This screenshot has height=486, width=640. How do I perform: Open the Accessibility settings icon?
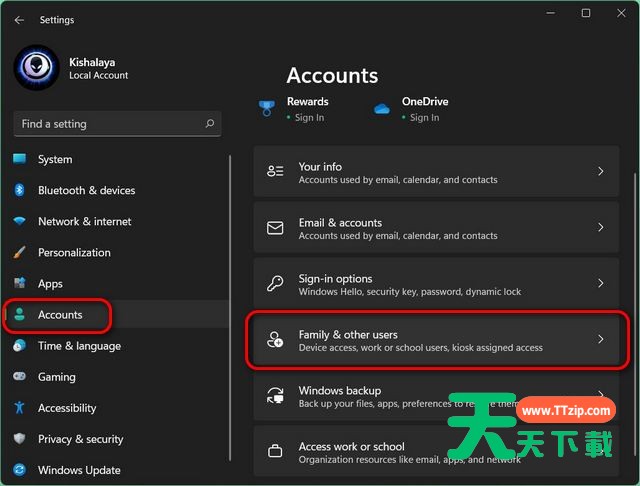coord(19,408)
